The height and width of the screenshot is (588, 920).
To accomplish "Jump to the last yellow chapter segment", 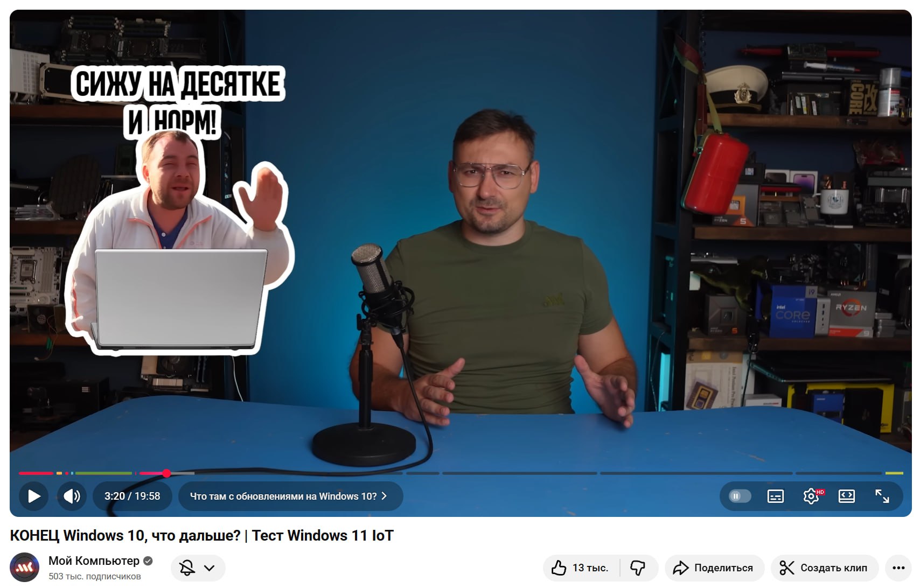I will [894, 473].
